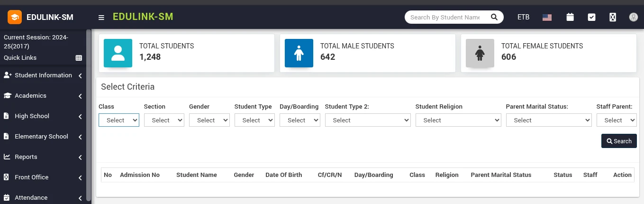Open the Parent Marital Status dropdown
Viewport: 644px width, 204px height.
(549, 120)
